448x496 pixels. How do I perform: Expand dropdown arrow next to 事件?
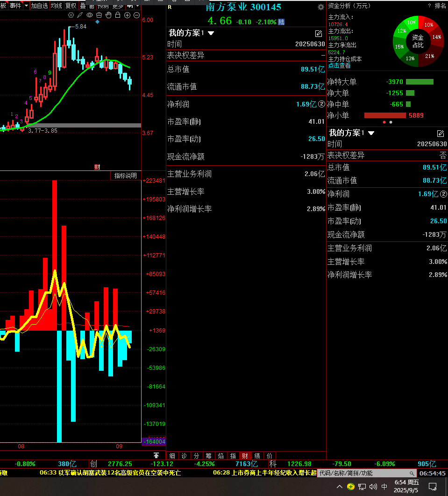[x=26, y=6]
